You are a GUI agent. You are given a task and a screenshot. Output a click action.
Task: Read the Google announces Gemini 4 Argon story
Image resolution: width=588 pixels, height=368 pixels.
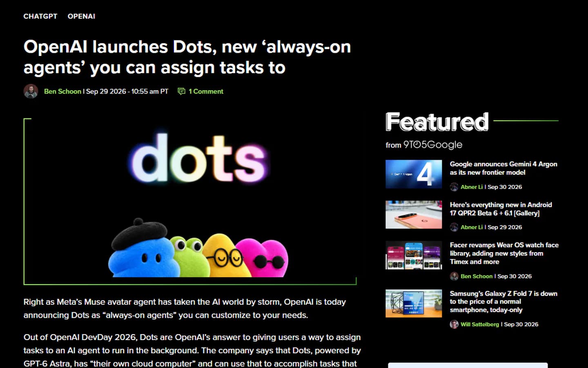[503, 168]
